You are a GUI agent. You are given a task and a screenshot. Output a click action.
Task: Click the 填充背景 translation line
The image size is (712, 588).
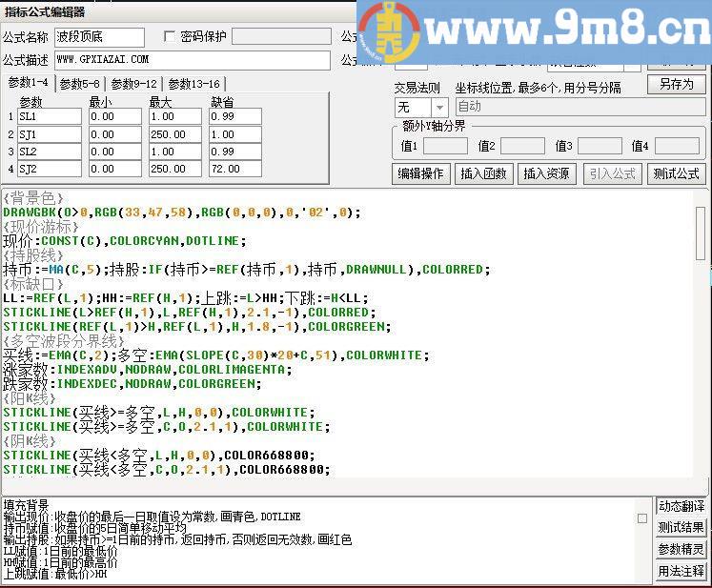click(x=26, y=504)
